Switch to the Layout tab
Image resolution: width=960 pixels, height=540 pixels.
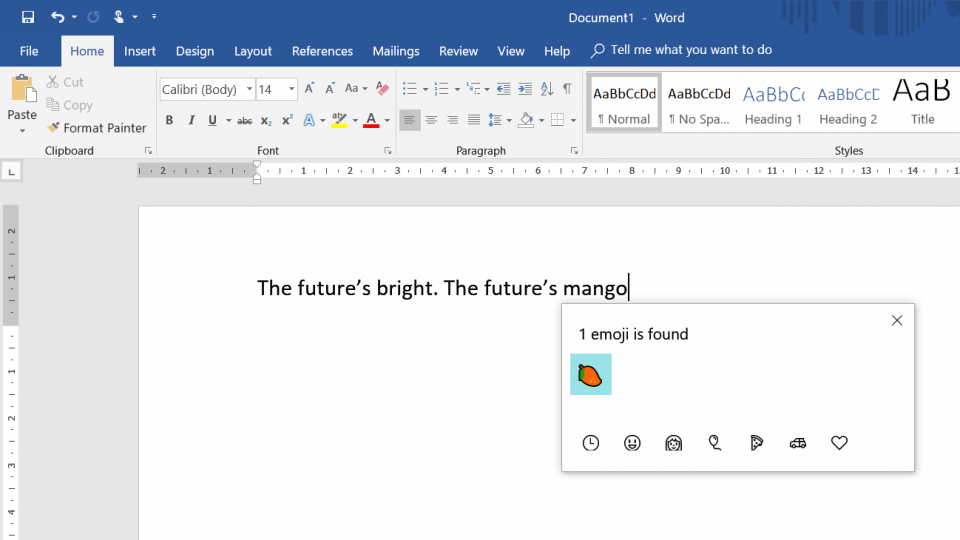pyautogui.click(x=252, y=51)
